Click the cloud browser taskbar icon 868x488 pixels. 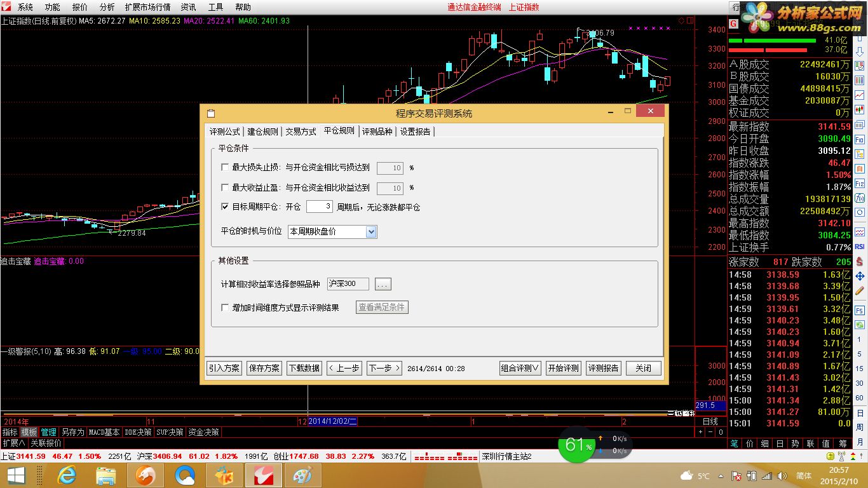coord(184,475)
